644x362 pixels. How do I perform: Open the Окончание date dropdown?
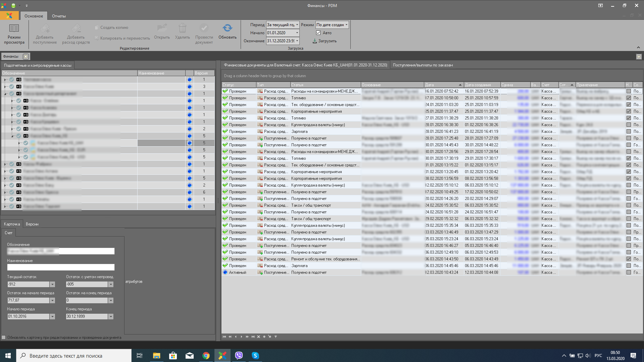(297, 41)
